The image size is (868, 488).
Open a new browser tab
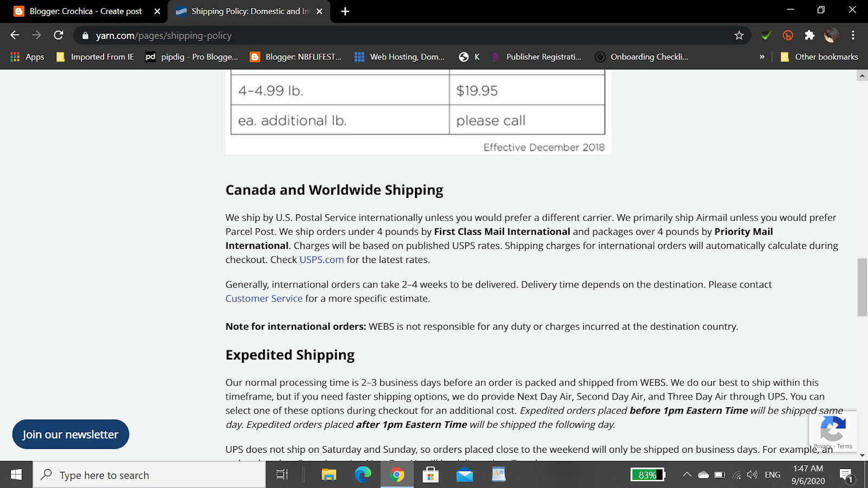[345, 11]
